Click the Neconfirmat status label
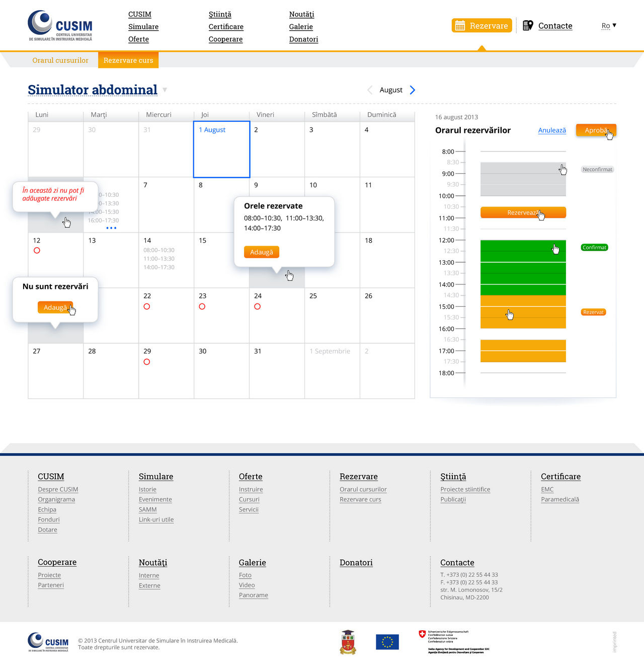Viewport: 644px width, 662px height. [x=597, y=169]
